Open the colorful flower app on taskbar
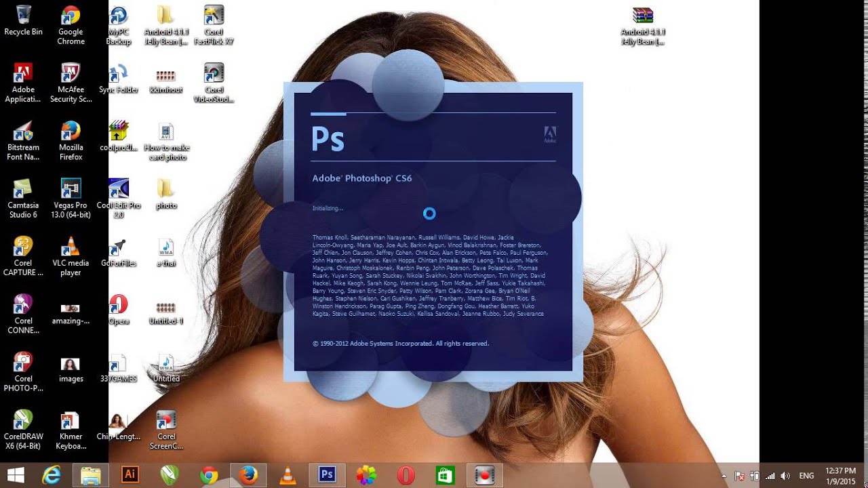Image resolution: width=868 pixels, height=488 pixels. click(x=366, y=476)
